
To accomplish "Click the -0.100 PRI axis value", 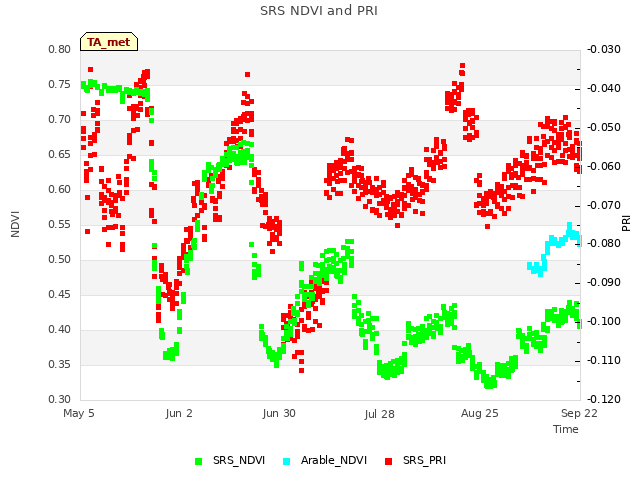I will tap(604, 322).
